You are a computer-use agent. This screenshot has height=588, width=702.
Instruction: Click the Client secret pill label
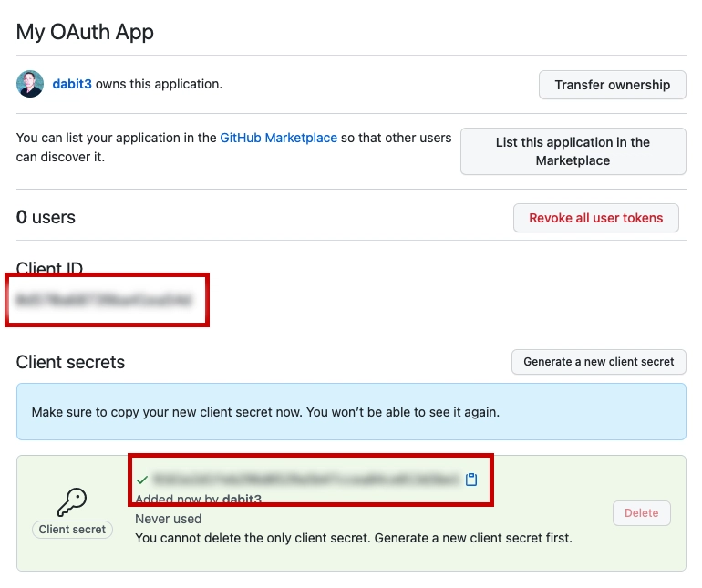[72, 530]
